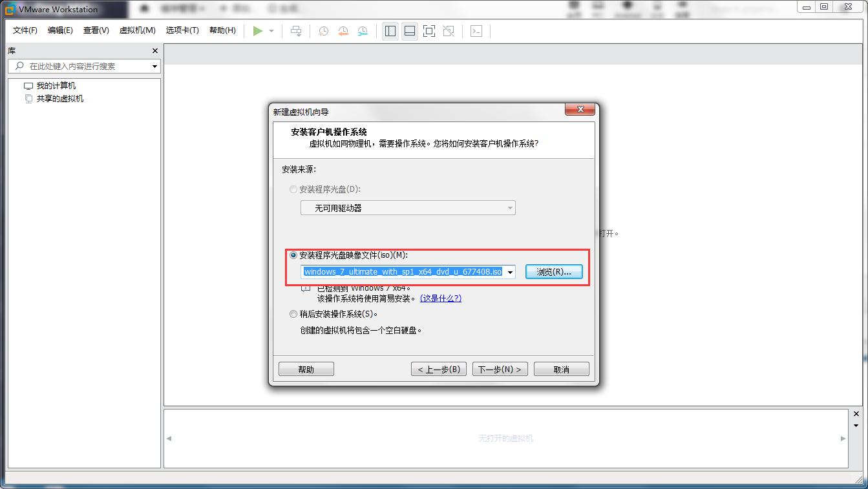This screenshot has height=489, width=868.
Task: Open the 这是什么? link
Action: (x=441, y=298)
